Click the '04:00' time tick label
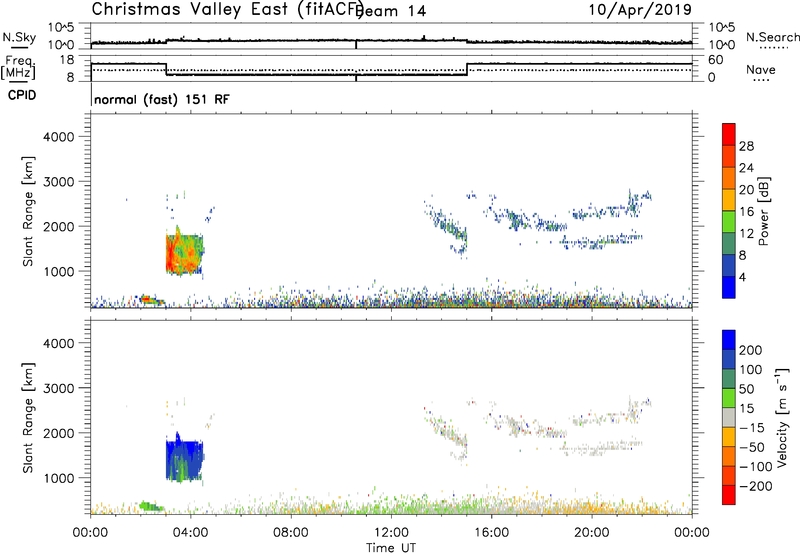Image resolution: width=800 pixels, height=554 pixels. pos(191,533)
